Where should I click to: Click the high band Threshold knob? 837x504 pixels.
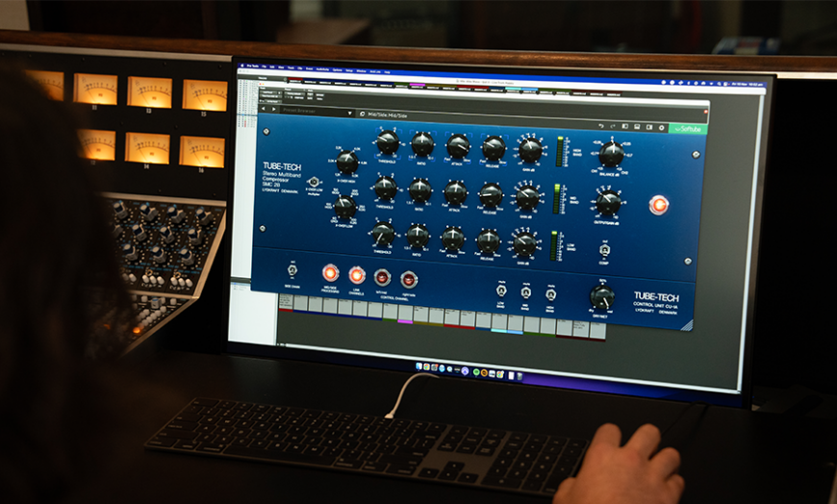[387, 143]
